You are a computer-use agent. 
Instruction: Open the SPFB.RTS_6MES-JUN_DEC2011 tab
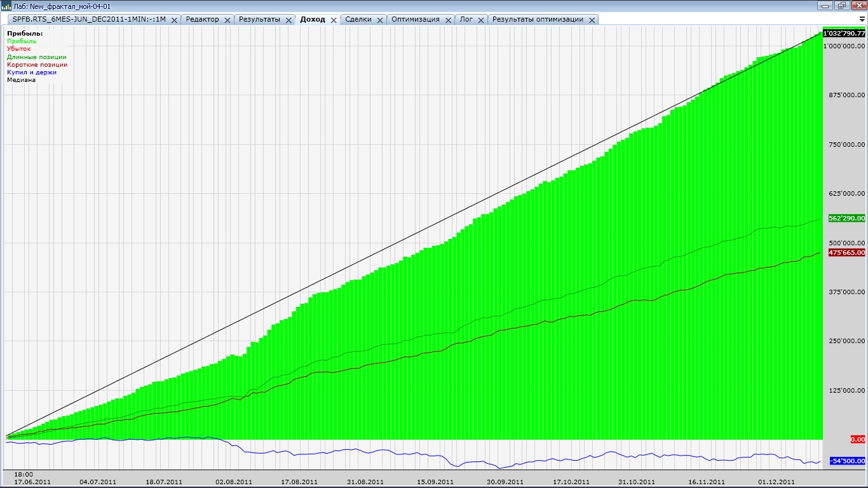pos(89,19)
